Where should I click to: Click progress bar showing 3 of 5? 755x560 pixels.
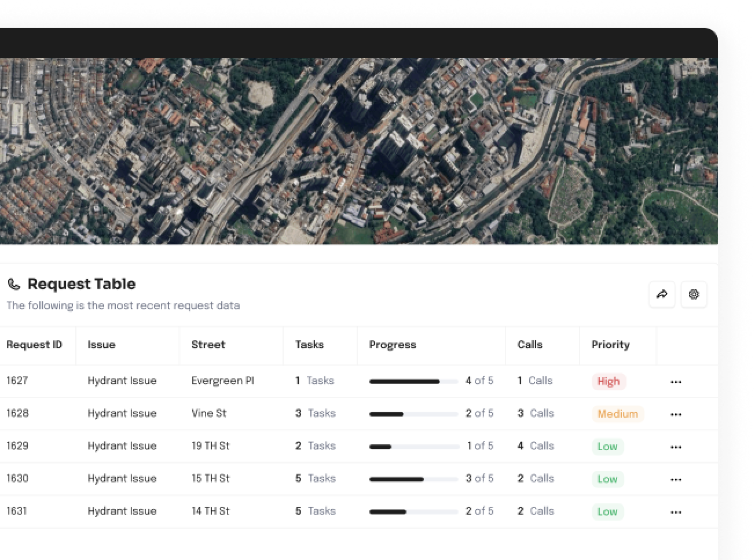[x=414, y=480]
